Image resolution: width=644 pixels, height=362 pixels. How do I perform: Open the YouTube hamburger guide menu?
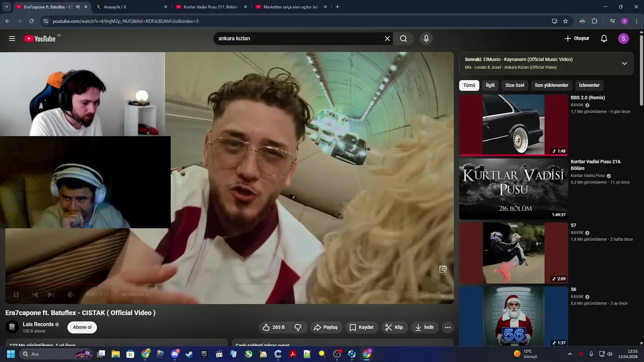[x=12, y=39]
